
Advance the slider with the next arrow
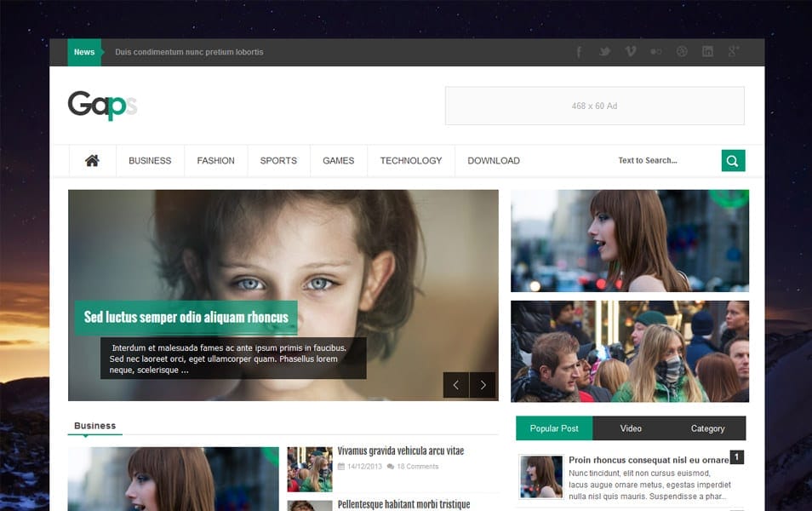point(483,385)
